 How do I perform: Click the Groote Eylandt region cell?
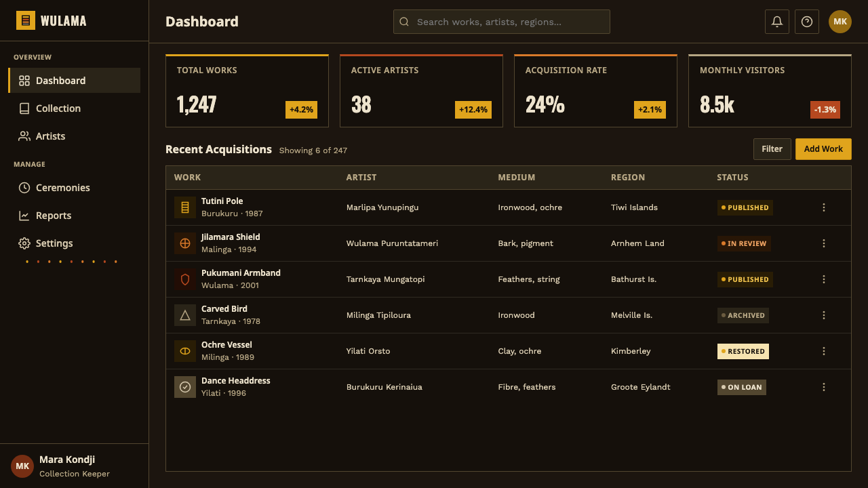coord(641,387)
